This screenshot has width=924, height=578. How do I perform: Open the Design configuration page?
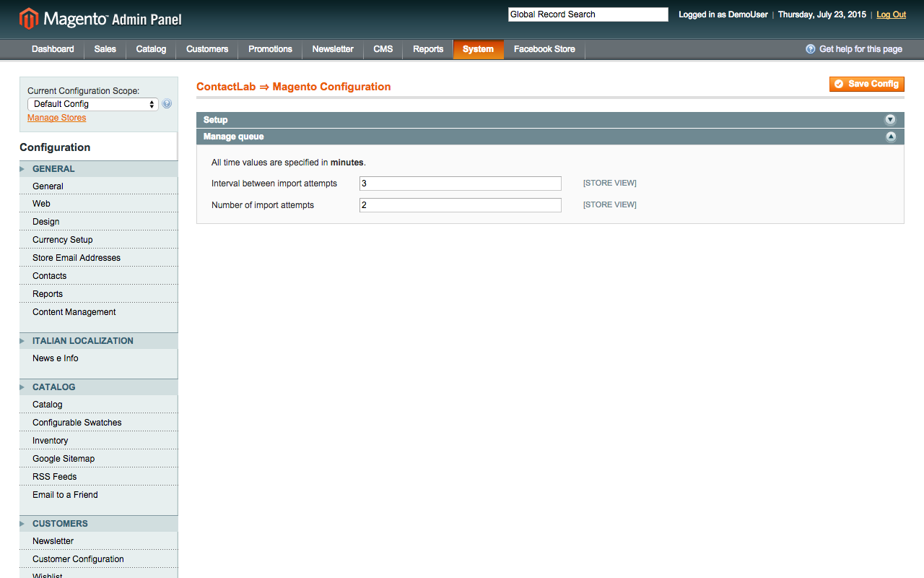tap(98, 222)
